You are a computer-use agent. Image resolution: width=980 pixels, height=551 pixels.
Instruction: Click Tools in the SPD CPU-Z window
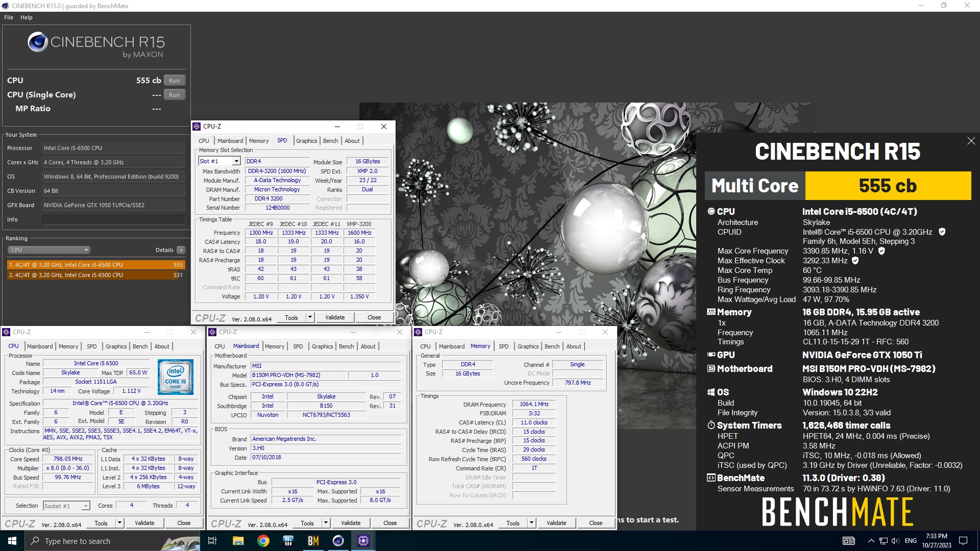click(291, 317)
